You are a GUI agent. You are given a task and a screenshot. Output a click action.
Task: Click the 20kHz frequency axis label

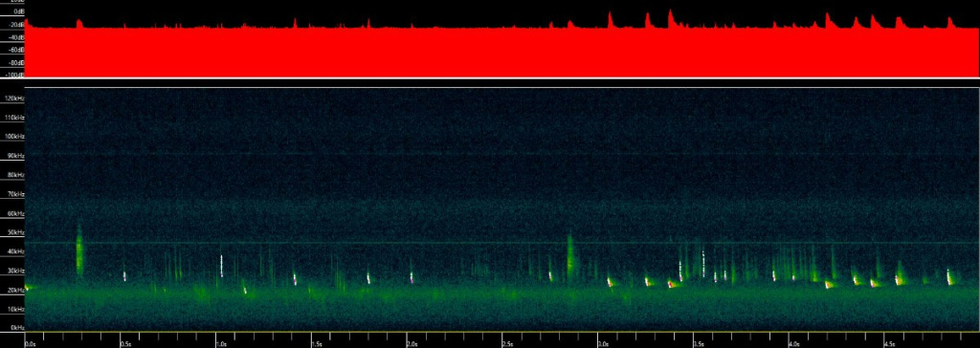tap(16, 290)
